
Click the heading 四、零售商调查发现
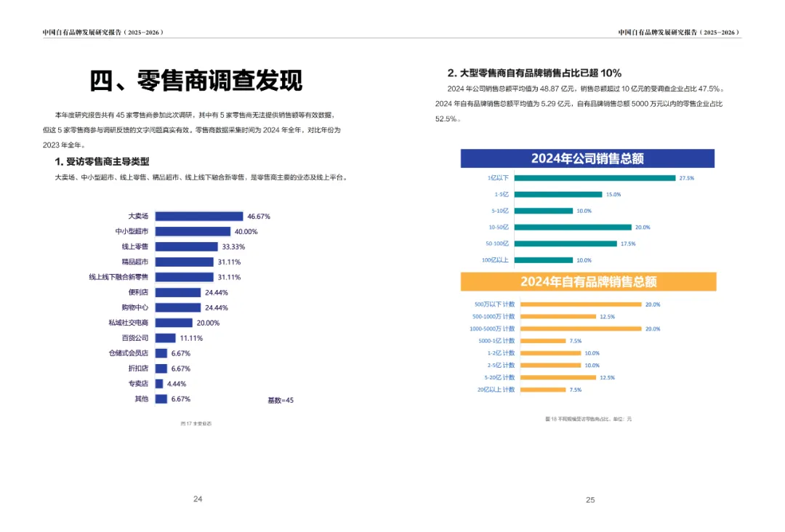click(x=196, y=81)
